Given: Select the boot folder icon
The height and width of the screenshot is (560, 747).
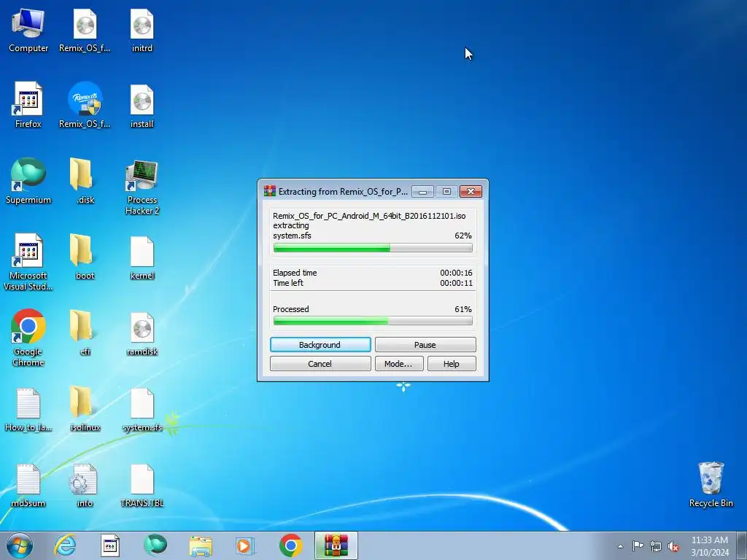Looking at the screenshot, I should click(85, 257).
